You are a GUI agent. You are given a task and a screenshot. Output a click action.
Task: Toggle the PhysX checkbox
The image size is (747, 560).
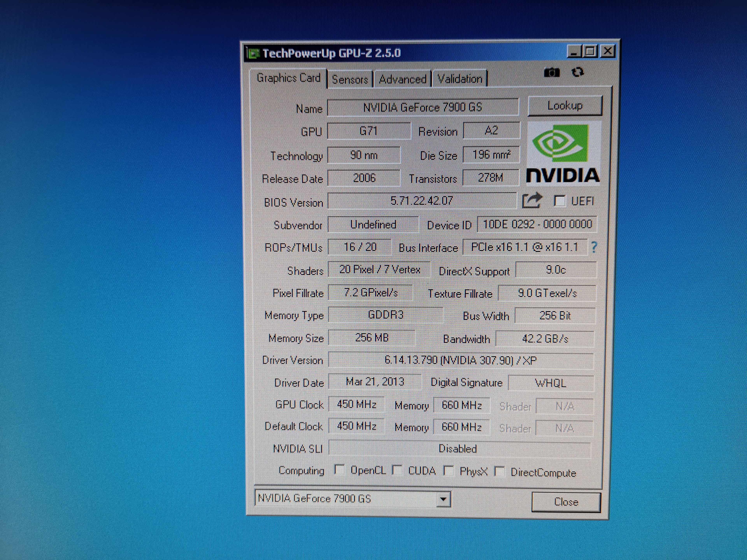point(448,471)
